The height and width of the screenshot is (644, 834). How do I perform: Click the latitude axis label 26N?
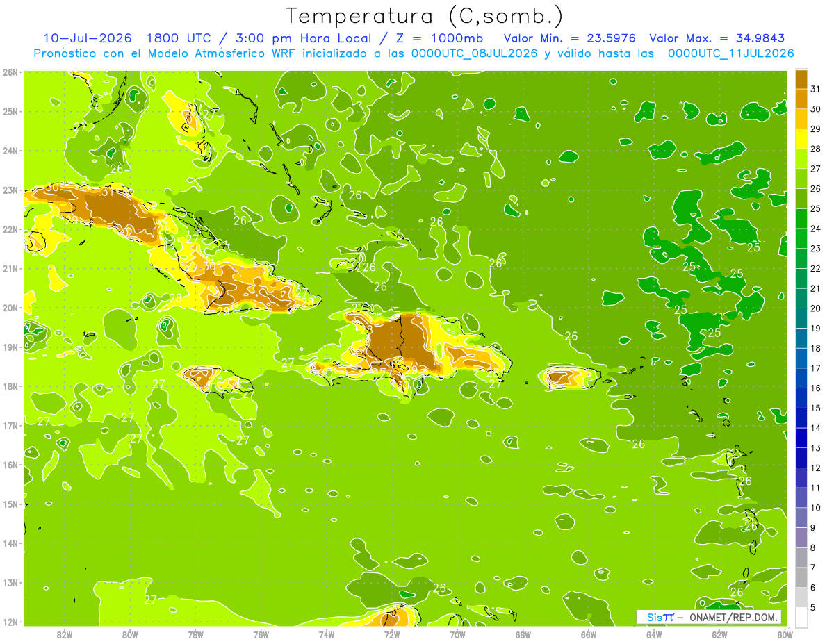pyautogui.click(x=10, y=72)
